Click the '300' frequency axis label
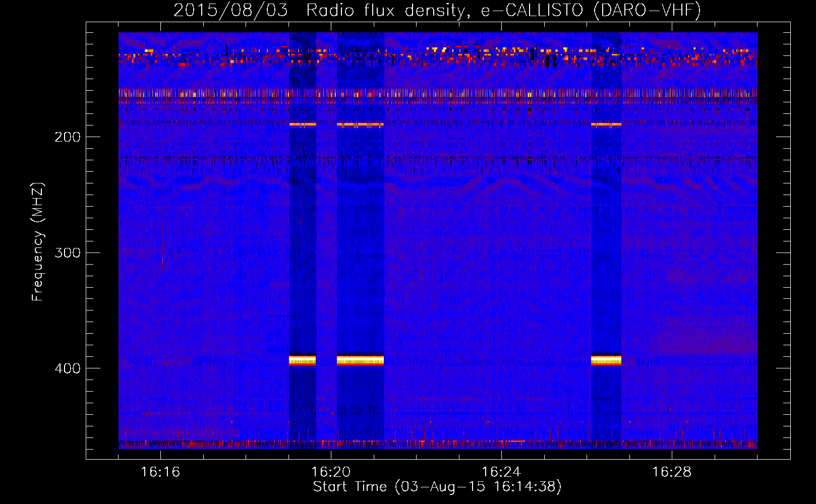 [x=68, y=253]
